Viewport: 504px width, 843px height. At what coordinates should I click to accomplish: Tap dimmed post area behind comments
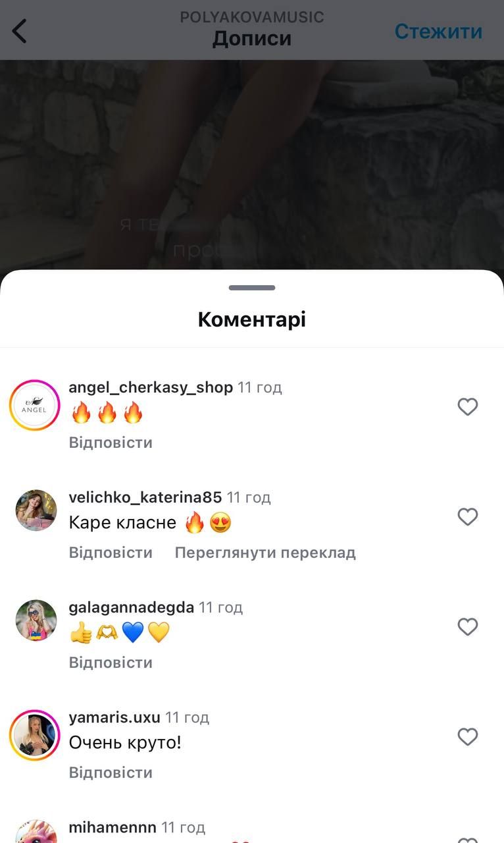point(252,165)
